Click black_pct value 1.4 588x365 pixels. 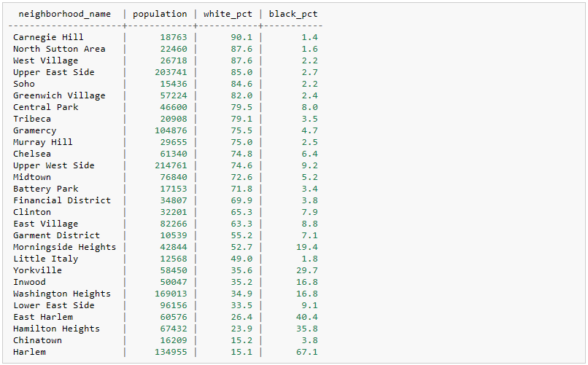310,37
